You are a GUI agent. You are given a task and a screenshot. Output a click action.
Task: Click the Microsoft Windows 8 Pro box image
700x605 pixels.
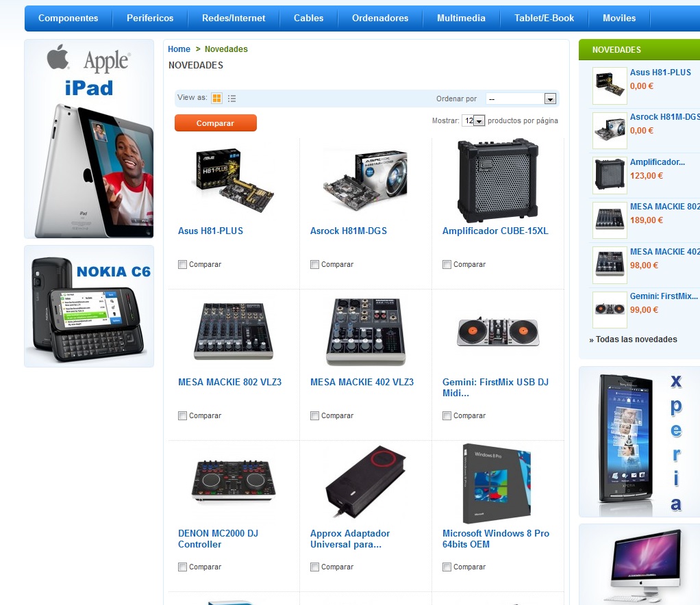pyautogui.click(x=497, y=483)
